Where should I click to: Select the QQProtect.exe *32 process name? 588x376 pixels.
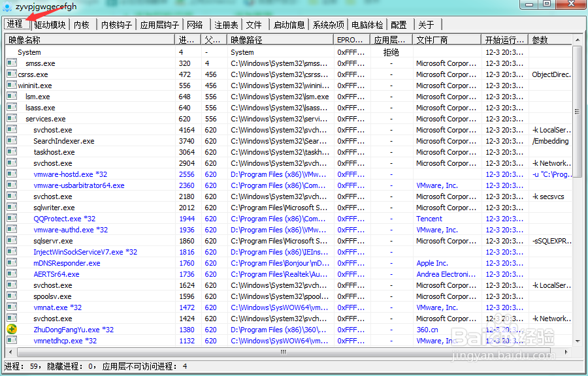tap(65, 219)
